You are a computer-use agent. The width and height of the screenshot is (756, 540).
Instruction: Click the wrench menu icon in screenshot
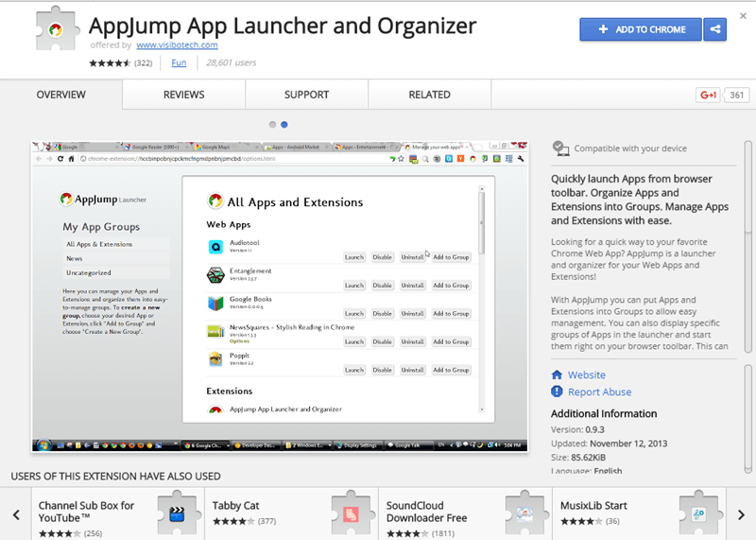[521, 159]
